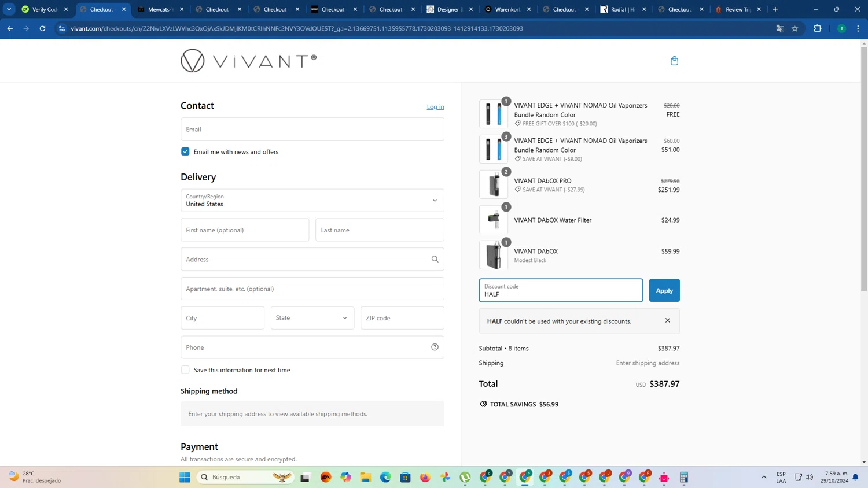868x488 pixels.
Task: Open the Chrome three-dot menu
Action: pyautogui.click(x=858, y=28)
